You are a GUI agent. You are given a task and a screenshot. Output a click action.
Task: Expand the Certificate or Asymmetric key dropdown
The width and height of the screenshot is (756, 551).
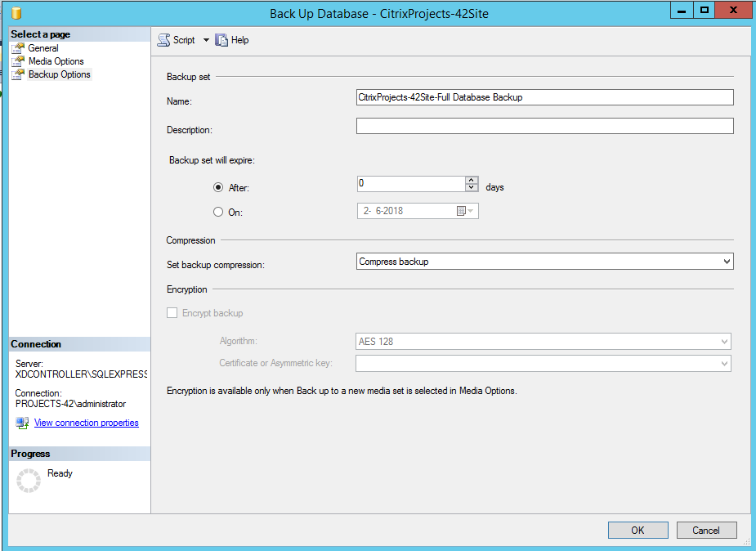tap(724, 363)
